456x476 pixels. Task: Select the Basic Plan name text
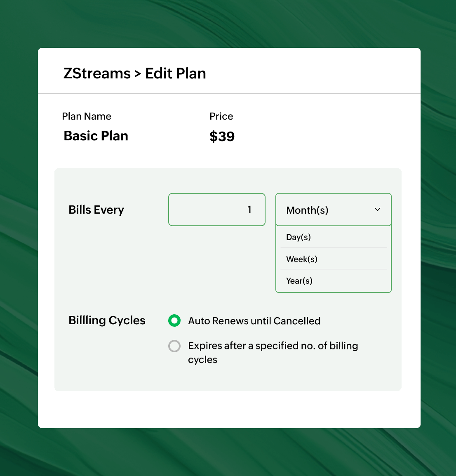coord(96,136)
